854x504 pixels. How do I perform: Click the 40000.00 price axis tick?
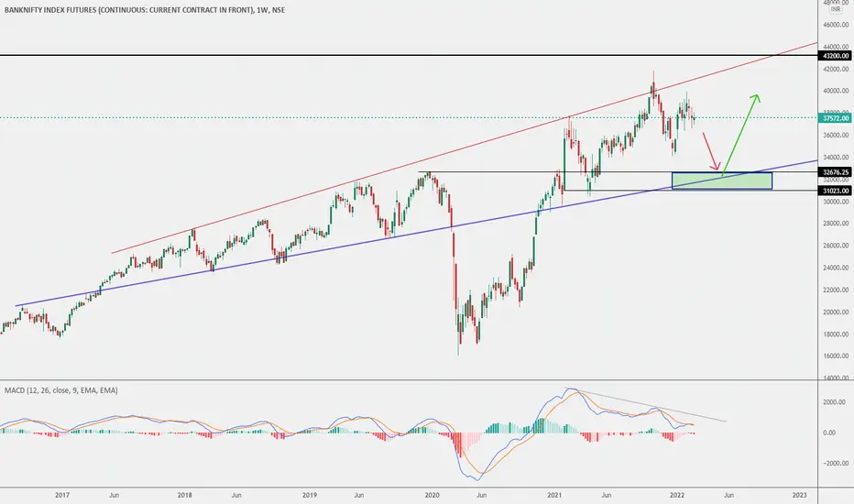(836, 91)
